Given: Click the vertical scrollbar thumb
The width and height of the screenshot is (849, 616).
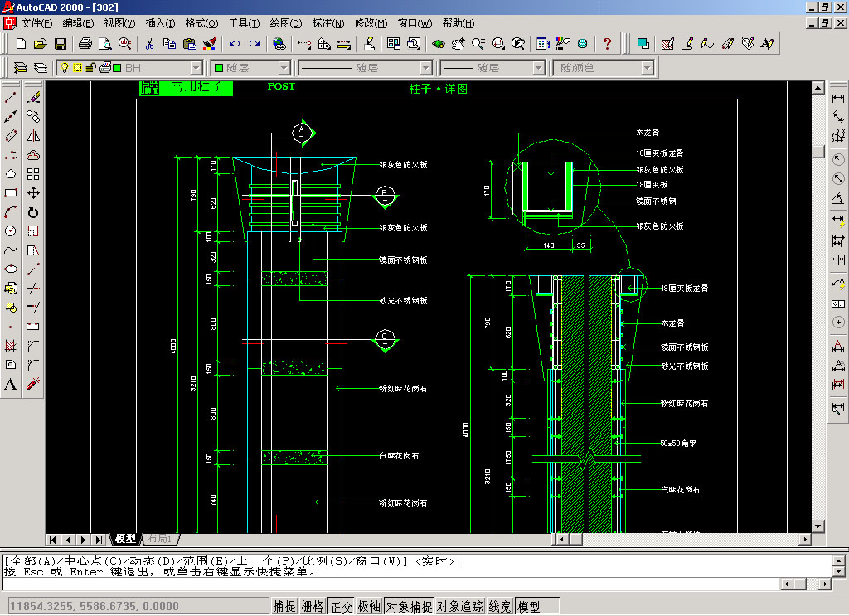Looking at the screenshot, I should [x=818, y=152].
